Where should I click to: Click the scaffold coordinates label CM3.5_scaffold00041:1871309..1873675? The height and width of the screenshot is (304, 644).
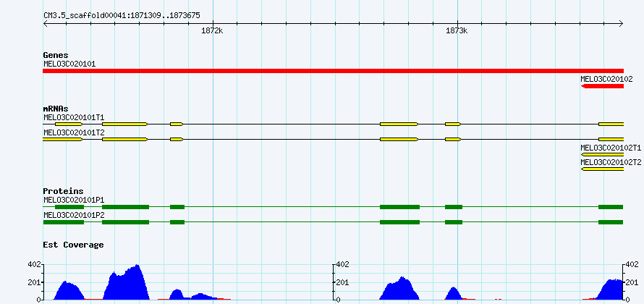[x=122, y=16]
